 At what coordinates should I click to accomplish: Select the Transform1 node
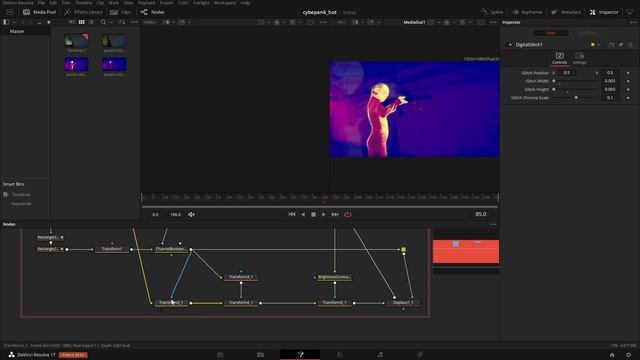[112, 249]
